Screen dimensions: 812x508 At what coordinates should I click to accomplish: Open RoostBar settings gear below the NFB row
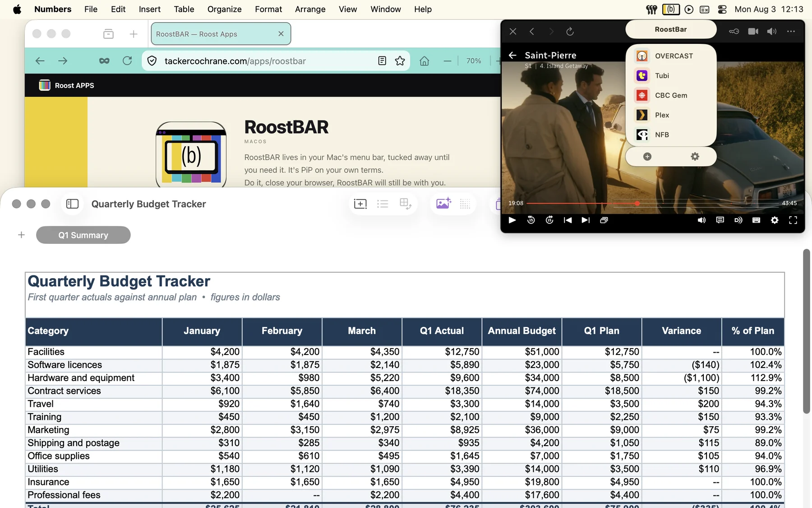695,157
